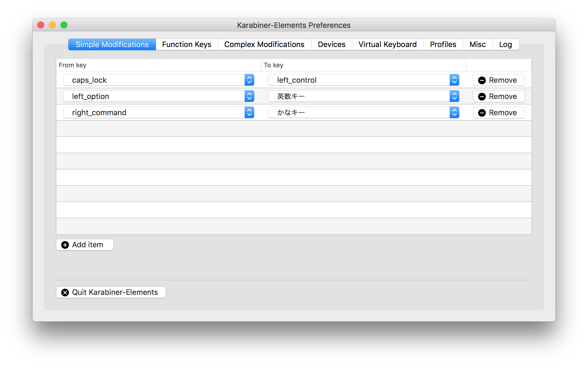Switch to the Devices tab
This screenshot has width=588, height=368.
[331, 44]
